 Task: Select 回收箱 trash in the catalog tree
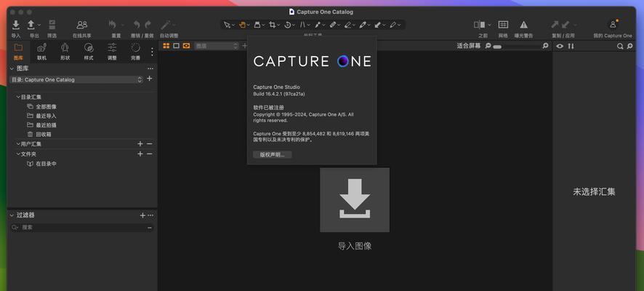44,135
